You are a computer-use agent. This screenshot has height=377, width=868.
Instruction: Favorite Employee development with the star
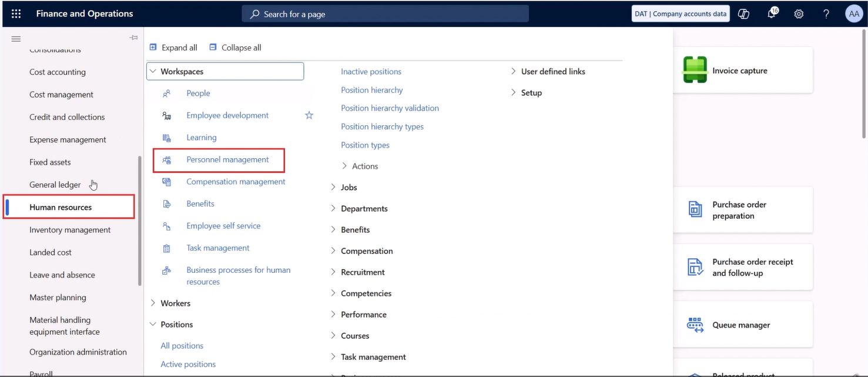click(309, 115)
